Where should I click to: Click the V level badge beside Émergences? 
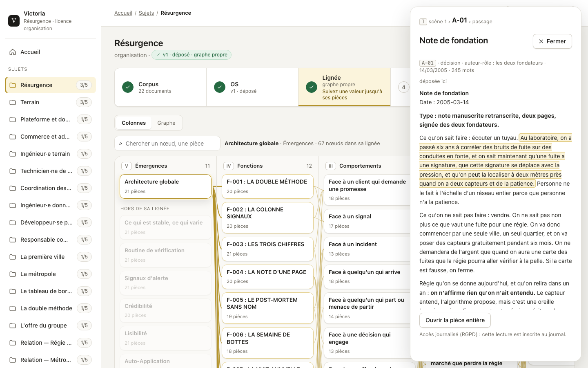click(126, 166)
